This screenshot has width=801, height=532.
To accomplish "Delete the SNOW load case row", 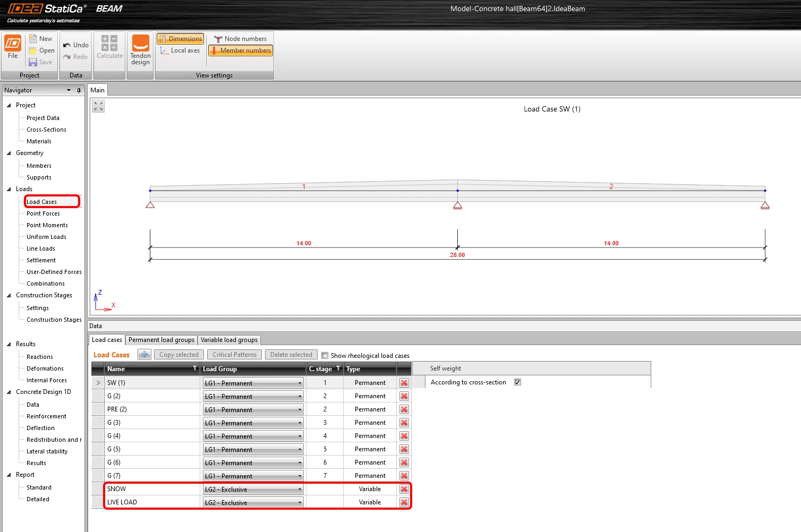I will [404, 489].
